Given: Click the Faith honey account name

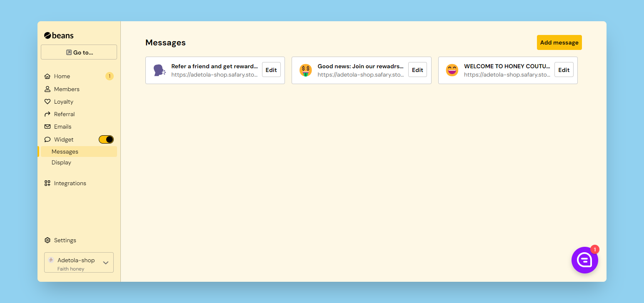Looking at the screenshot, I should 71,269.
